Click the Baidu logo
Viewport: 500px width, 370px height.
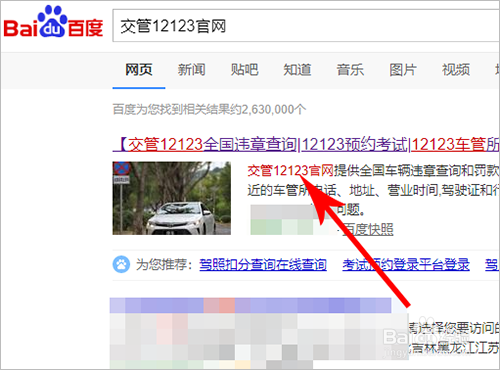(x=53, y=22)
